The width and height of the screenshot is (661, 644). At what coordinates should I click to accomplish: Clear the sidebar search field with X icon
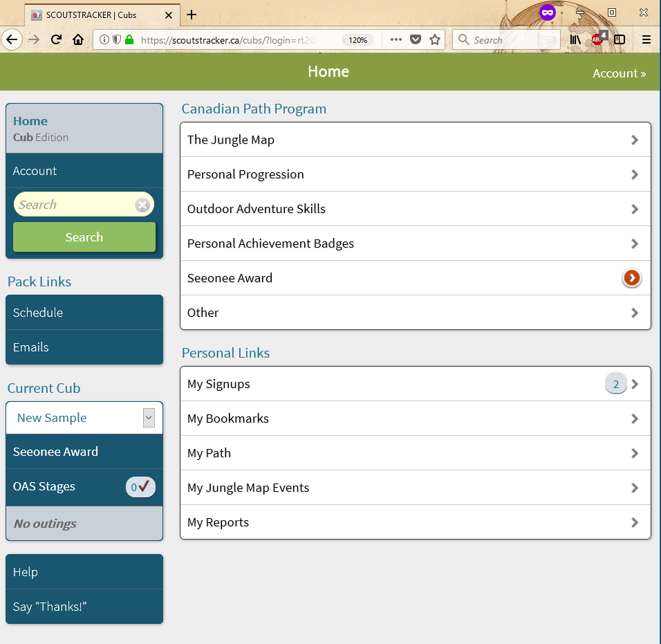click(x=142, y=205)
